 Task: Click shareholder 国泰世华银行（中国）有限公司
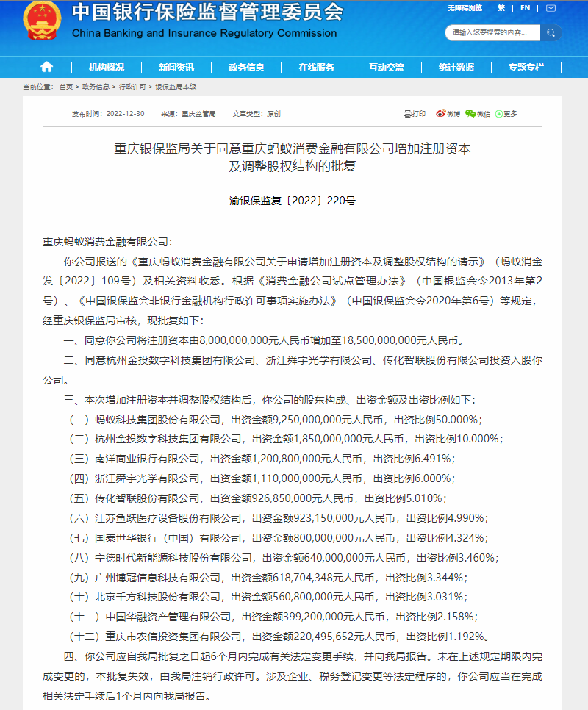[168, 538]
